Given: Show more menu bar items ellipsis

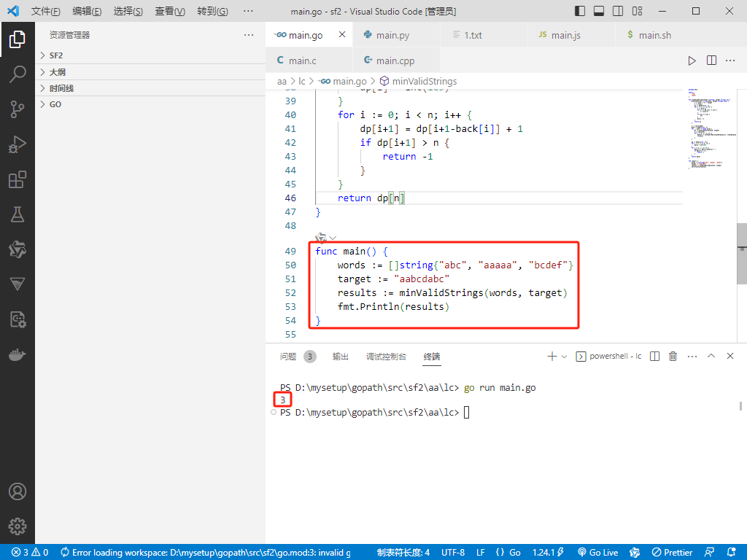Looking at the screenshot, I should point(248,11).
